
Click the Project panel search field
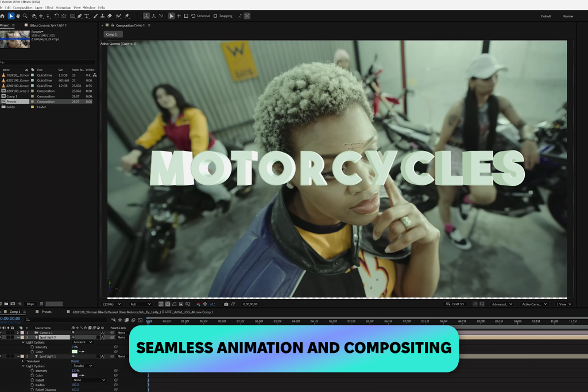pyautogui.click(x=48, y=62)
